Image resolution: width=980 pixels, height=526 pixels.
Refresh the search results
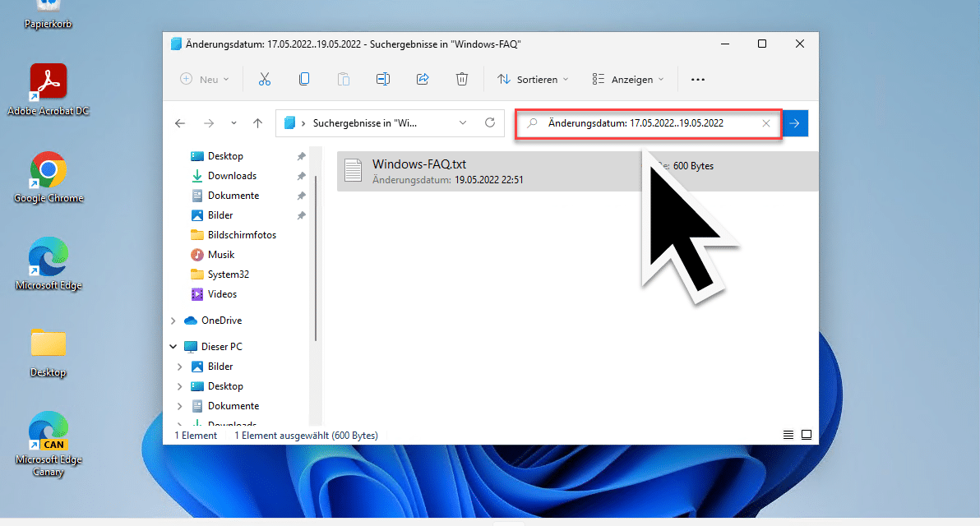click(x=490, y=122)
